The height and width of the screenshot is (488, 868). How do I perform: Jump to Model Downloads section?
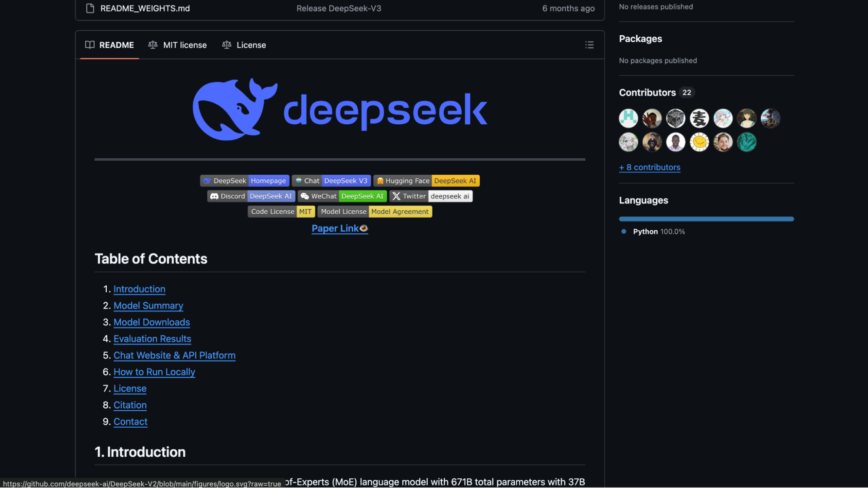(152, 322)
